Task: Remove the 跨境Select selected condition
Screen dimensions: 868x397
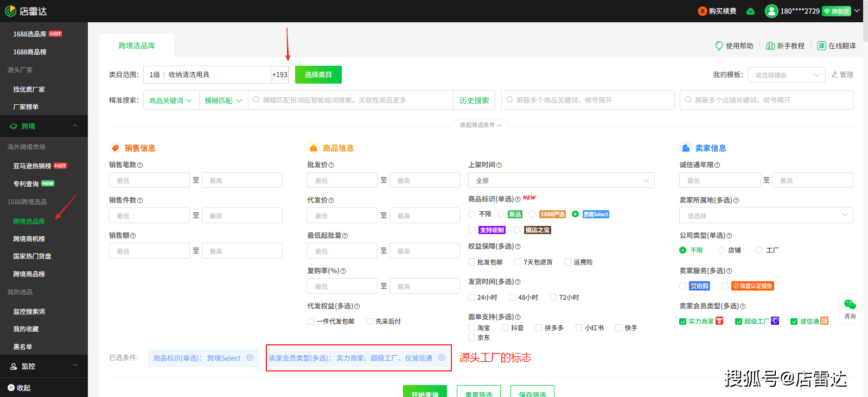Action: coord(250,357)
